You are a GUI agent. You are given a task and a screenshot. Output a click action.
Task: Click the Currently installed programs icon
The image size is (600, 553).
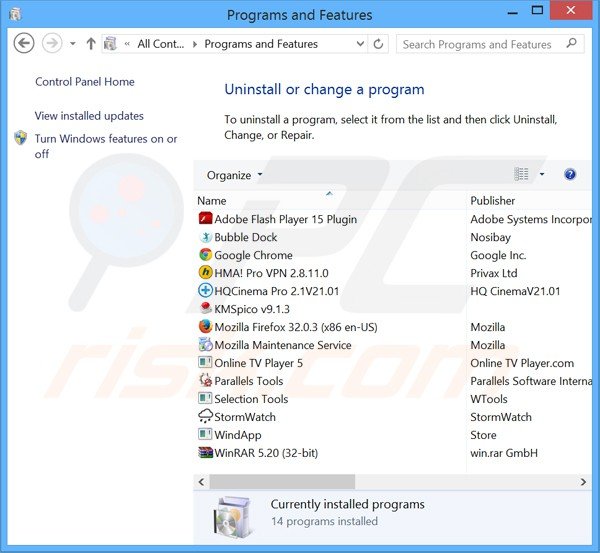tap(232, 516)
